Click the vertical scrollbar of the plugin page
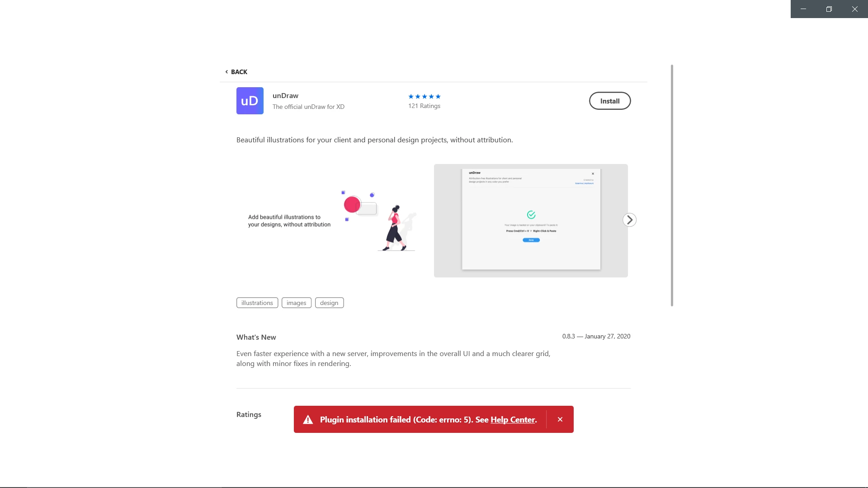 pyautogui.click(x=672, y=185)
